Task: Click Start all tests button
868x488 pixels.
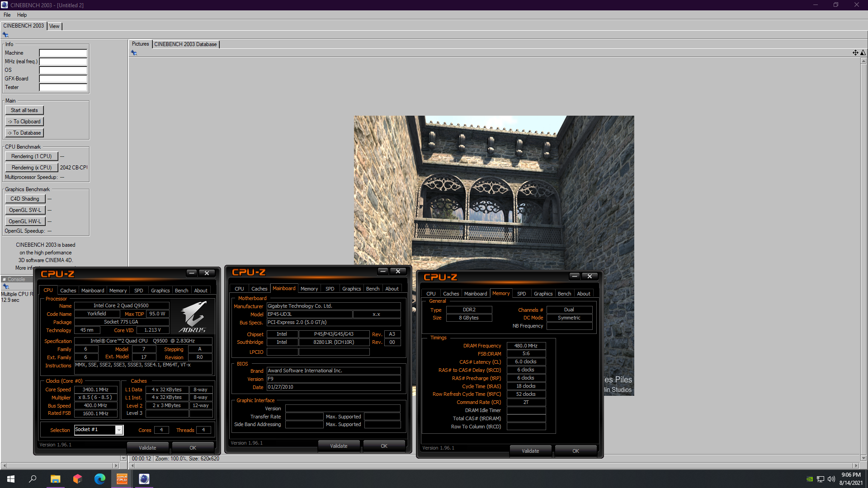Action: point(24,110)
